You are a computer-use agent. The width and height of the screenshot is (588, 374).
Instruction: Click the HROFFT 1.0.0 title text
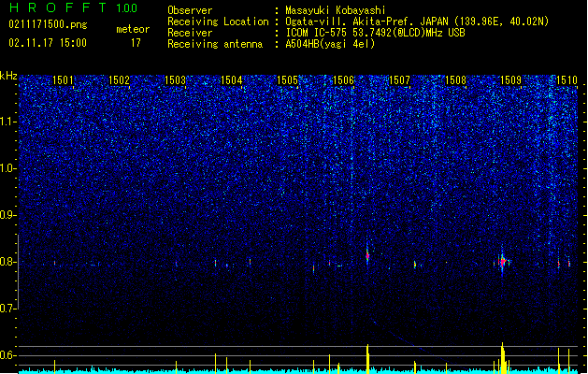pyautogui.click(x=73, y=7)
